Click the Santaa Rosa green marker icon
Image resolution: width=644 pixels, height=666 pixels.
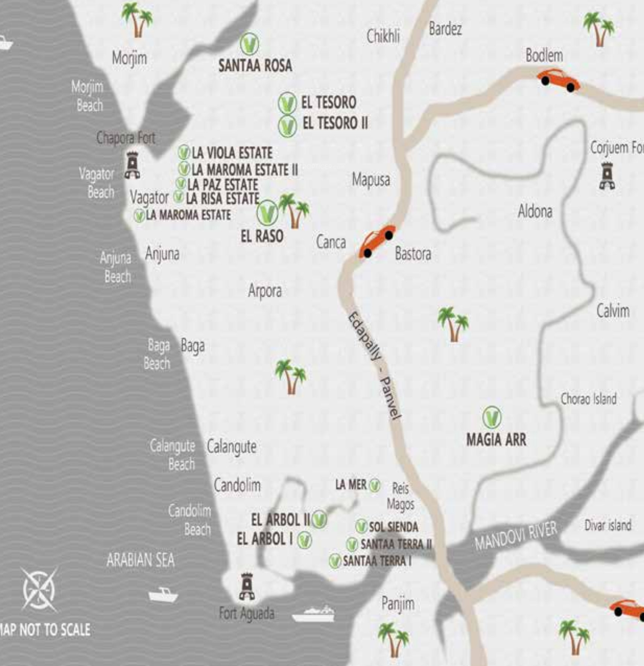(x=249, y=44)
